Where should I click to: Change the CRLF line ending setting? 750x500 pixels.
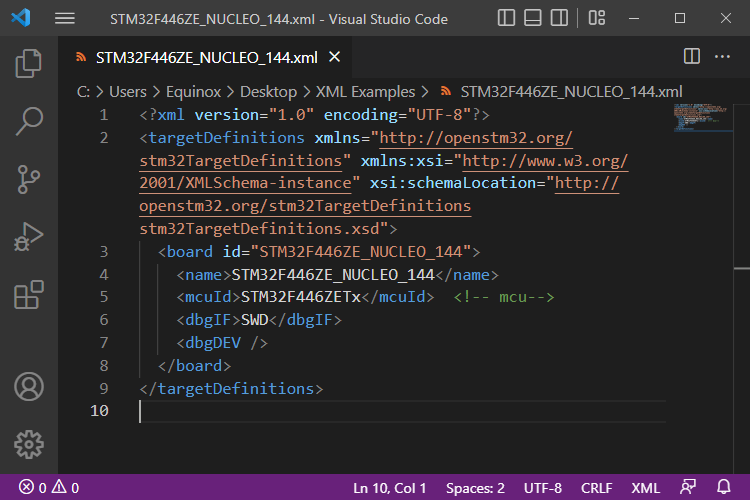point(596,488)
